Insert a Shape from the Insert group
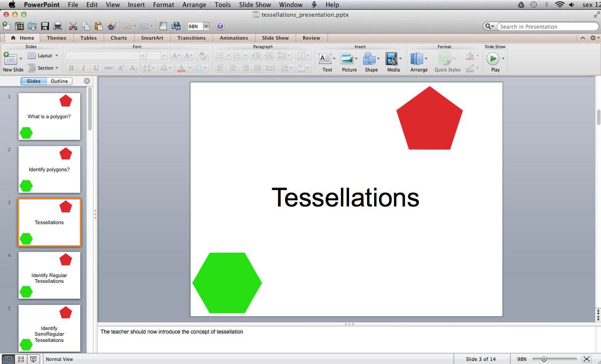This screenshot has width=601, height=364. coord(371,60)
